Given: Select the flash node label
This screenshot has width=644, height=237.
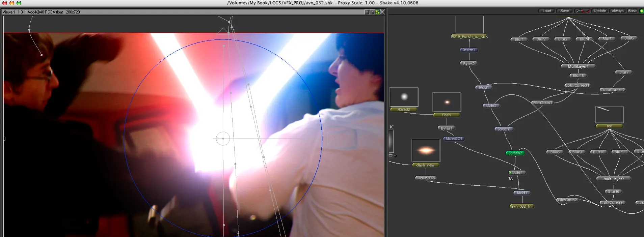Looking at the screenshot, I should [447, 115].
